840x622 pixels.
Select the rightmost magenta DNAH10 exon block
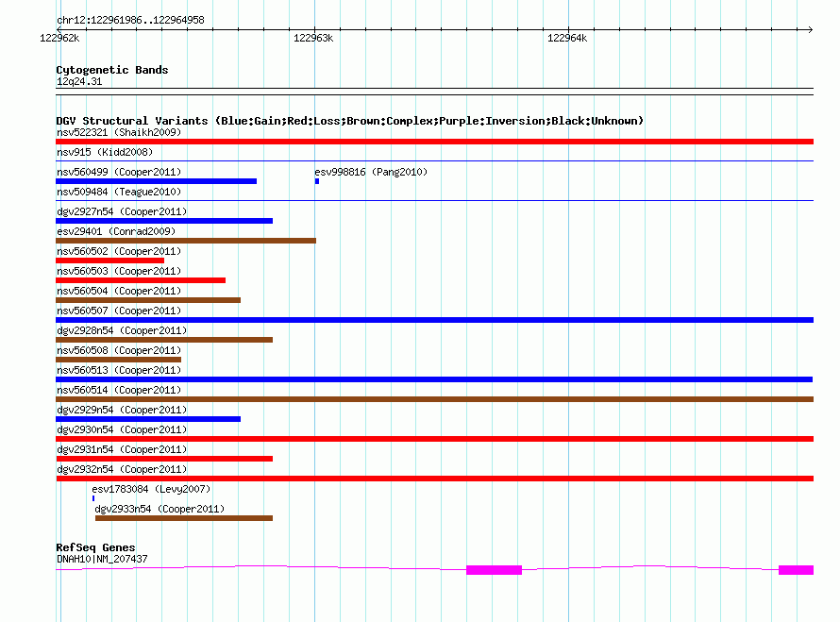pos(796,570)
